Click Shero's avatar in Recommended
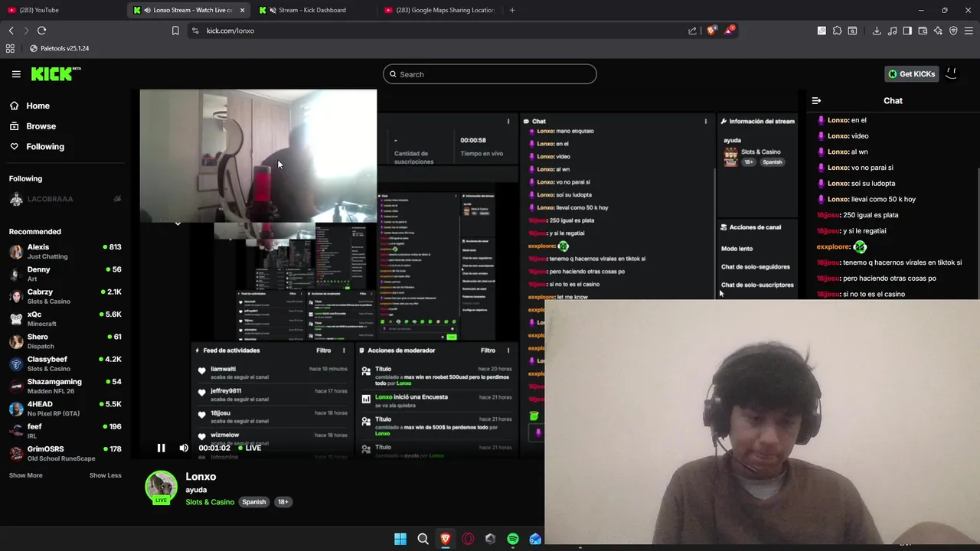Screen dimensions: 980x551 pyautogui.click(x=16, y=341)
